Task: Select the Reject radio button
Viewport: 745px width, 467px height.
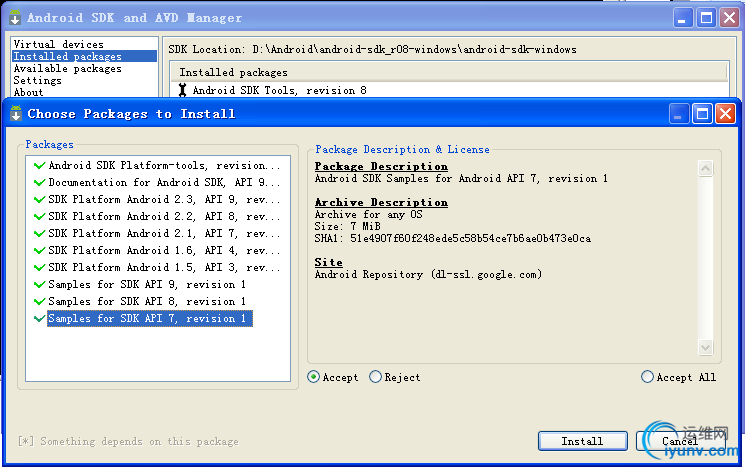Action: [x=375, y=377]
